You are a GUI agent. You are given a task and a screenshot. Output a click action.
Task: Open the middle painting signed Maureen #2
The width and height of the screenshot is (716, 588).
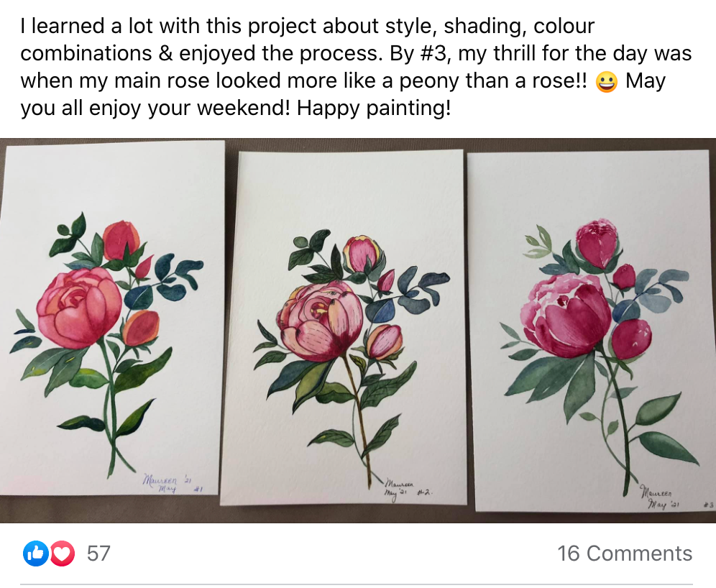(x=345, y=328)
